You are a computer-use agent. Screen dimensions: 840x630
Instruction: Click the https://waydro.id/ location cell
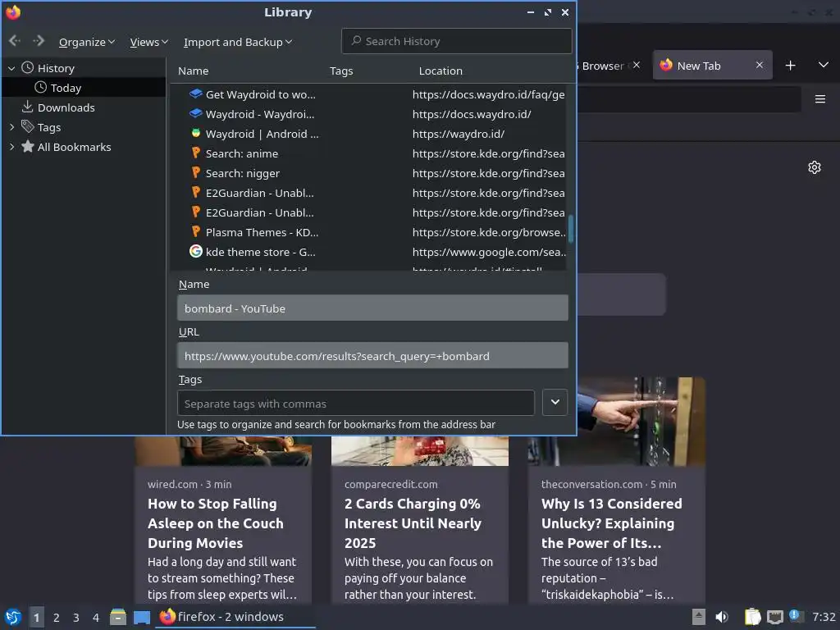[459, 134]
